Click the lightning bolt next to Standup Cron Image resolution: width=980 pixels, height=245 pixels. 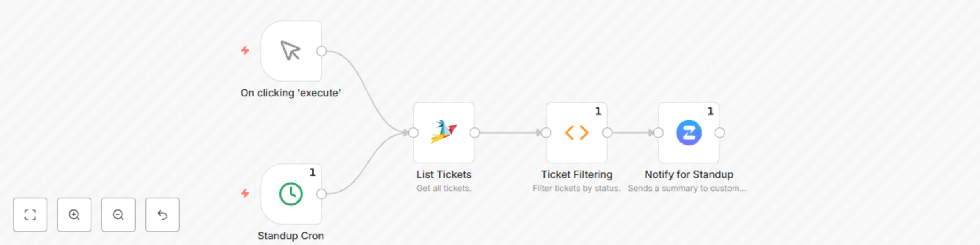(x=245, y=194)
